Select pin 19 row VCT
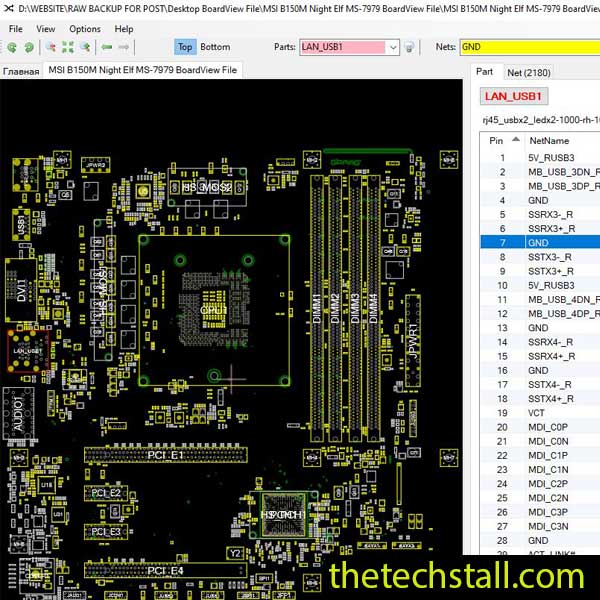 pyautogui.click(x=540, y=412)
